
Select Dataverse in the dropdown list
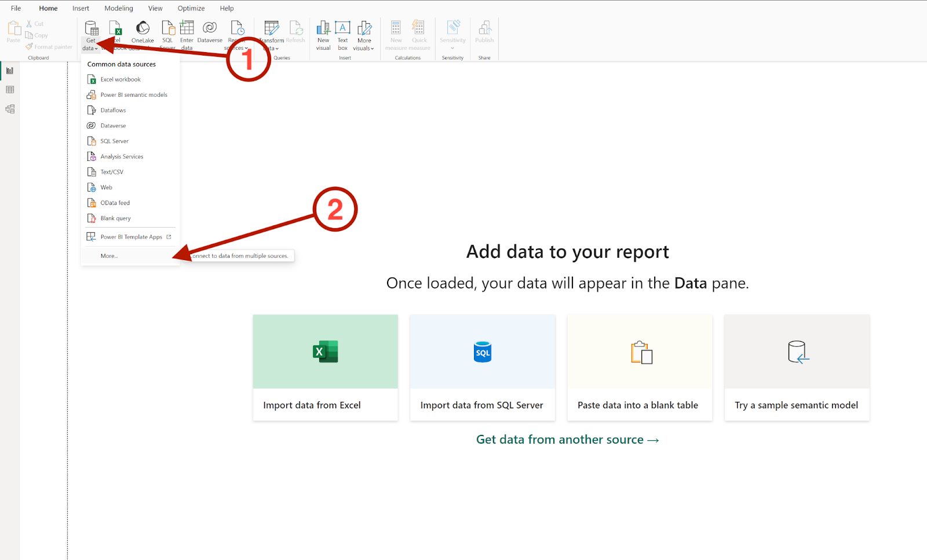(x=130, y=126)
